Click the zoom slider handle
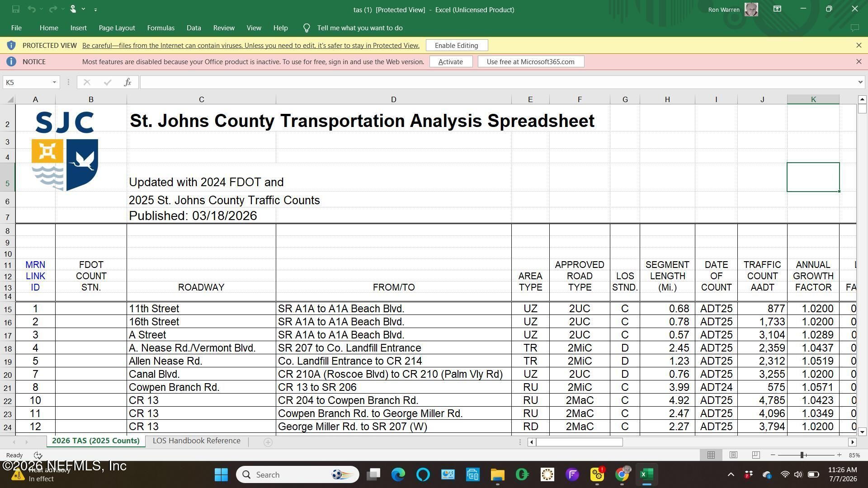The height and width of the screenshot is (488, 868). (802, 455)
